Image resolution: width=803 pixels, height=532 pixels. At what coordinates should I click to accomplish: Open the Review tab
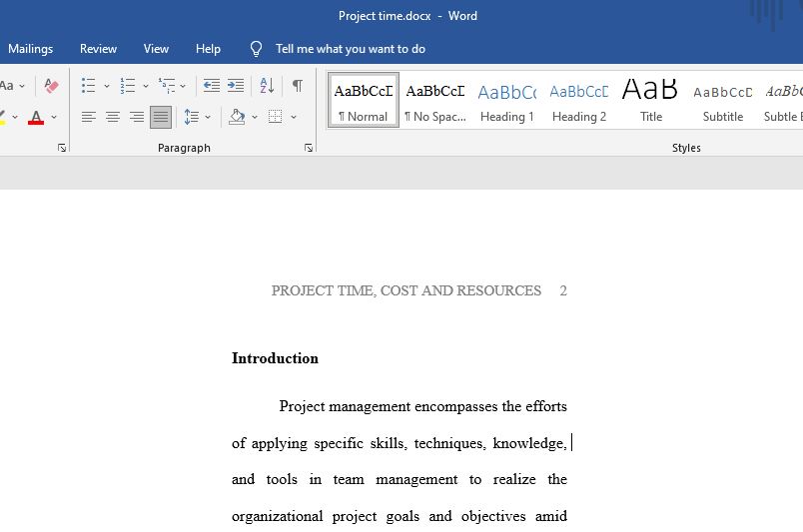[98, 49]
